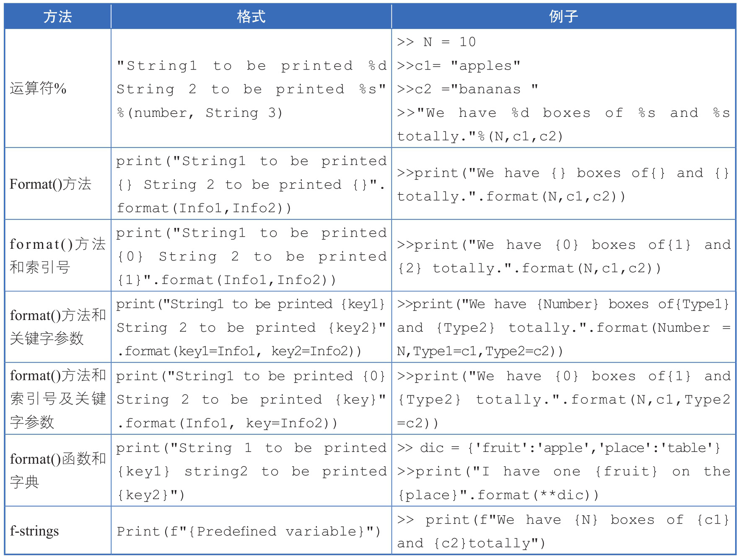Click the N = 10 apples bananas example cell
The height and width of the screenshot is (560, 739).
(x=563, y=89)
